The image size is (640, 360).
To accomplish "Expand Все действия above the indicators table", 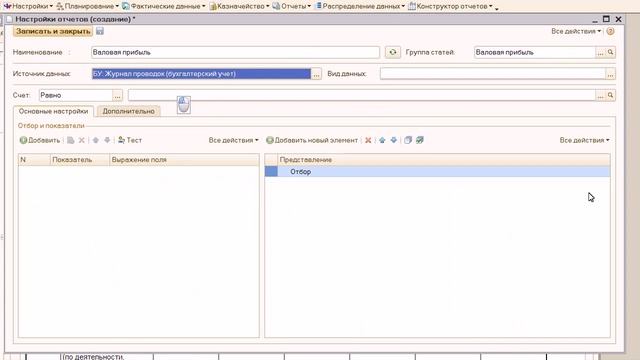I will [x=233, y=140].
